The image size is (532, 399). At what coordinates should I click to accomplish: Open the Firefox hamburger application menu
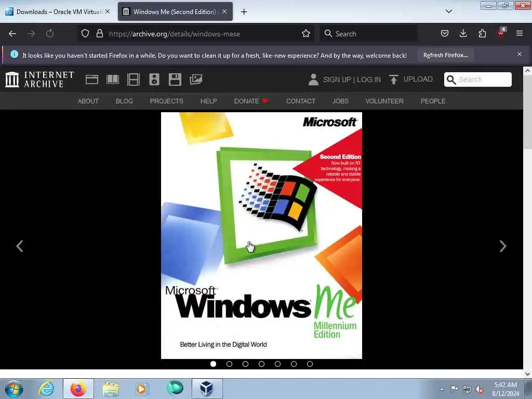point(520,33)
